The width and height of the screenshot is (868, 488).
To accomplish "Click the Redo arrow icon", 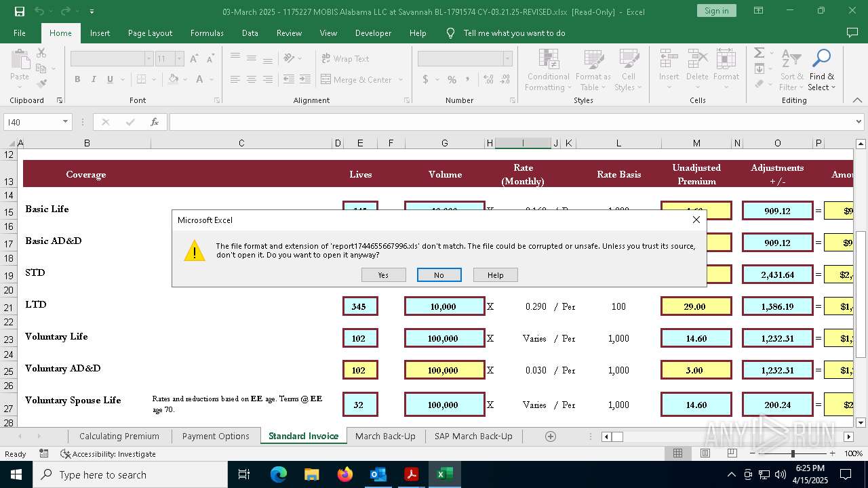I will pyautogui.click(x=66, y=12).
